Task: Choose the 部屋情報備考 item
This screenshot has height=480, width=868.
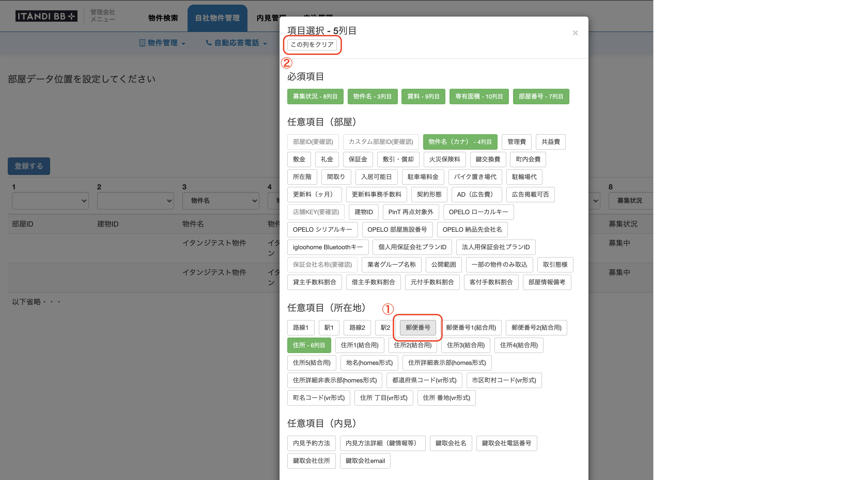Action: click(x=547, y=282)
